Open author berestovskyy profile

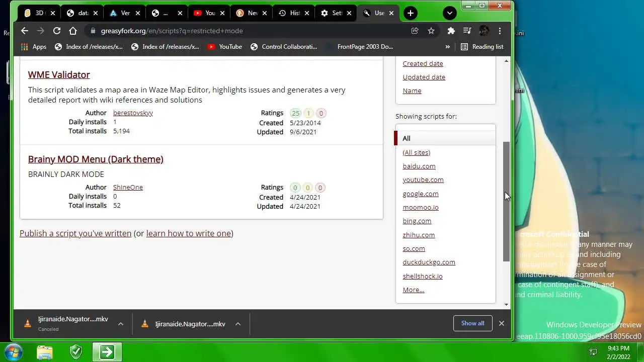[133, 113]
